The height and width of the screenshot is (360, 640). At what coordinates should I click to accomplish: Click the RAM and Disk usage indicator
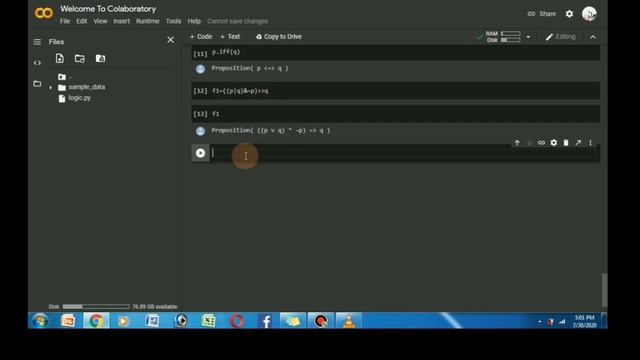[x=503, y=37]
